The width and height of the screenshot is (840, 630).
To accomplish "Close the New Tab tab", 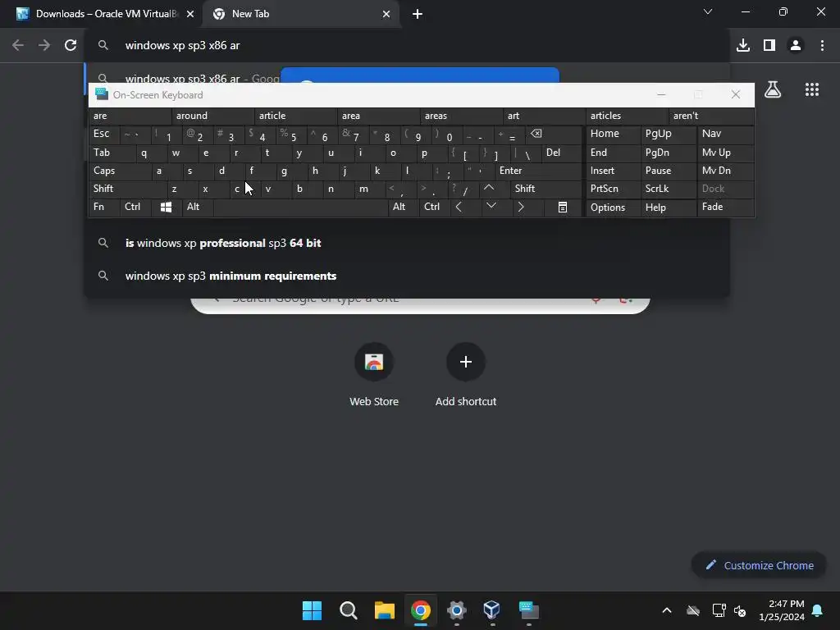I will tap(386, 15).
